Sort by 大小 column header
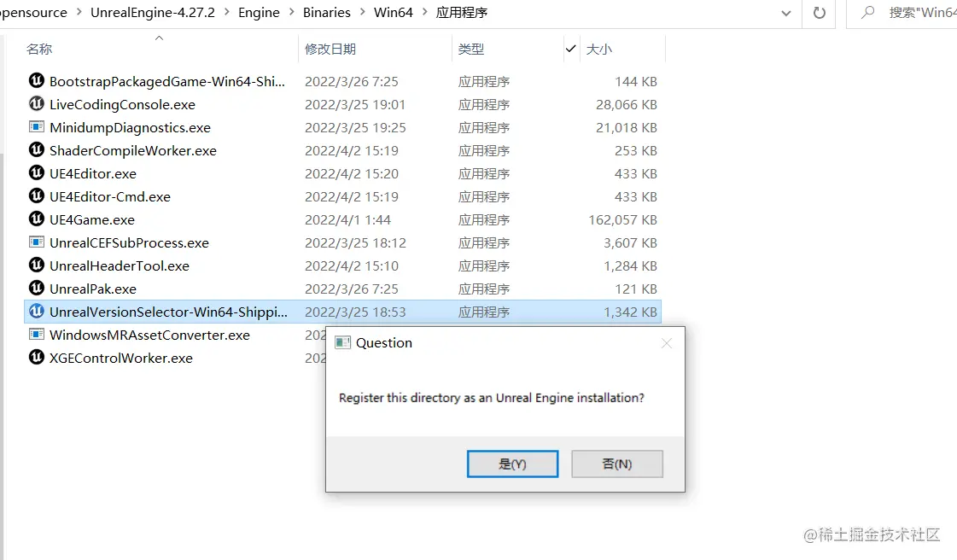 598,49
